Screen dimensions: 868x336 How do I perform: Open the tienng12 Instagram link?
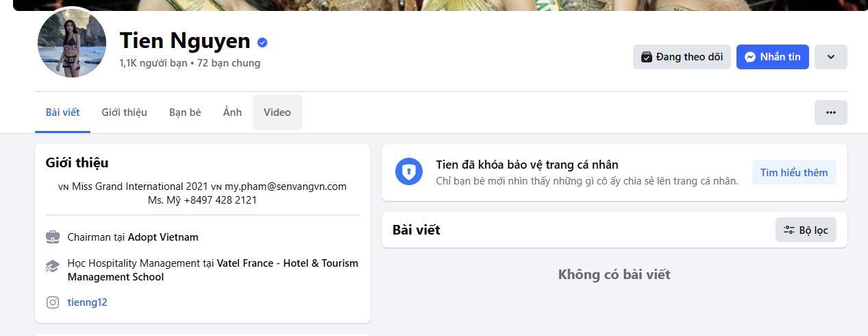87,302
